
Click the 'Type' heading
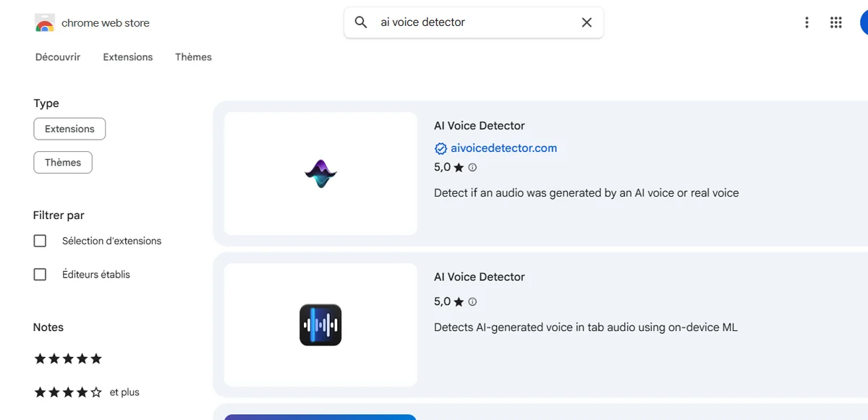46,103
